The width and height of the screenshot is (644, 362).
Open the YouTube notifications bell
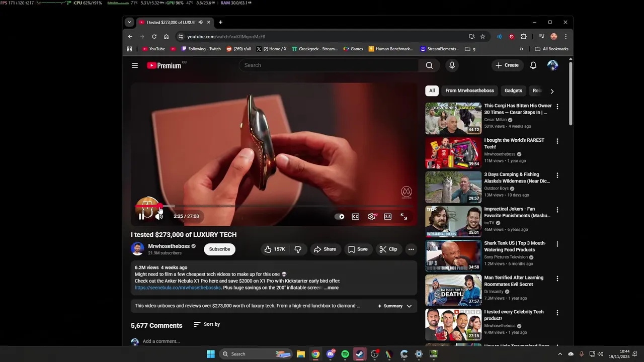[x=533, y=65]
